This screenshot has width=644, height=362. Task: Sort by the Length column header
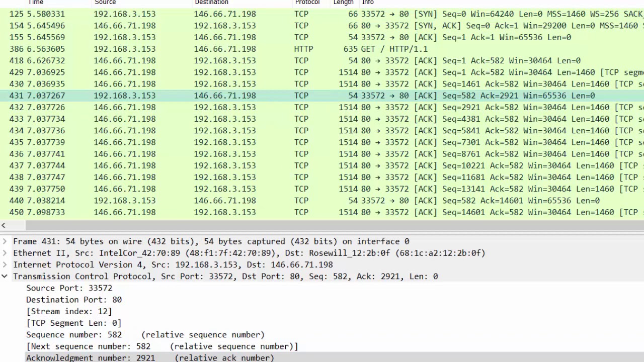pyautogui.click(x=345, y=3)
